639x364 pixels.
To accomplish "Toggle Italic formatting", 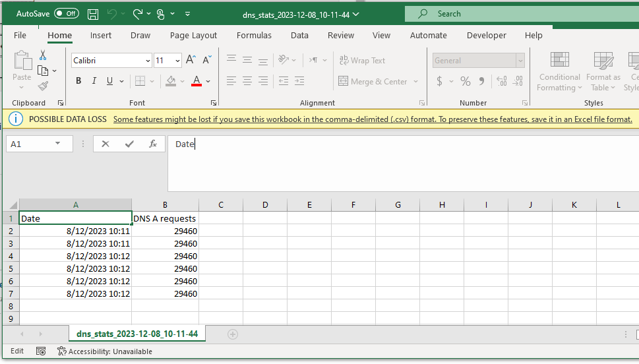I will click(94, 81).
